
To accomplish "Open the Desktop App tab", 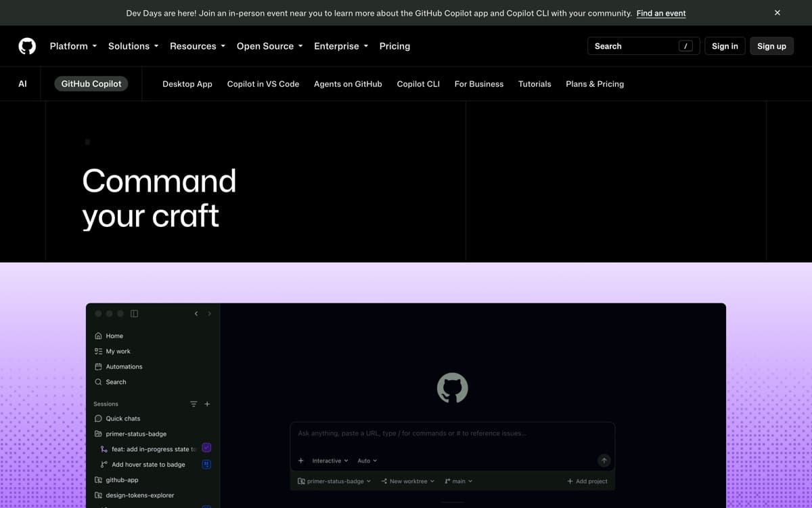I will pos(187,84).
